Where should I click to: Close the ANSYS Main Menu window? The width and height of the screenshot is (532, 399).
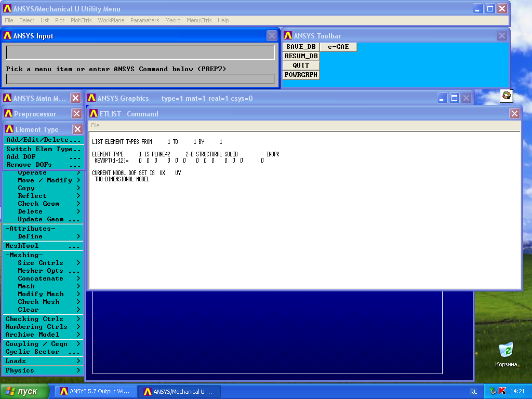76,98
